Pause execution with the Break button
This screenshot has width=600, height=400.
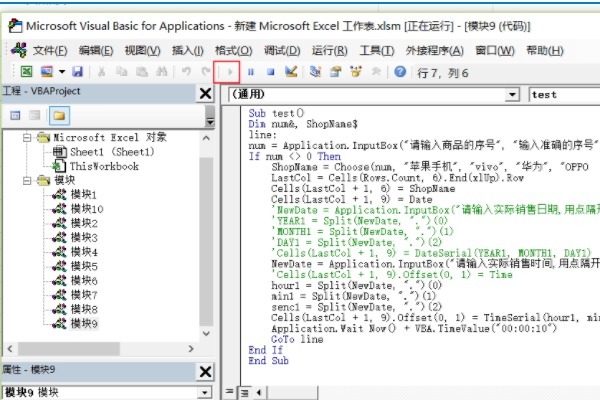(251, 72)
